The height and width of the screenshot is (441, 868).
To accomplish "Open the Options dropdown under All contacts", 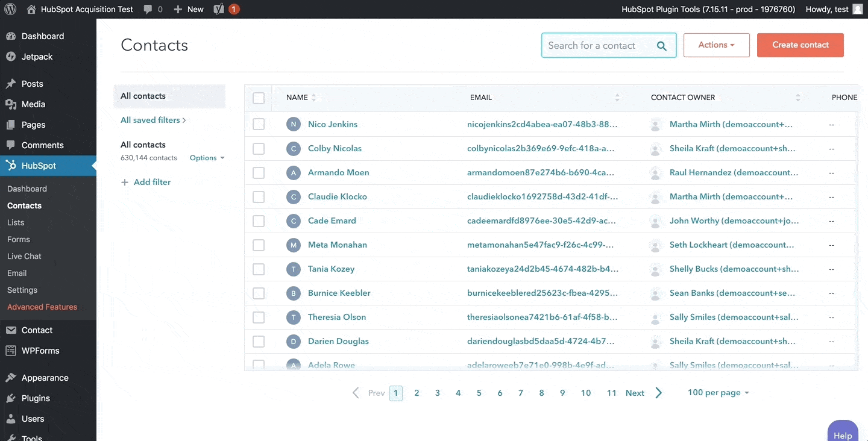I will coord(207,157).
